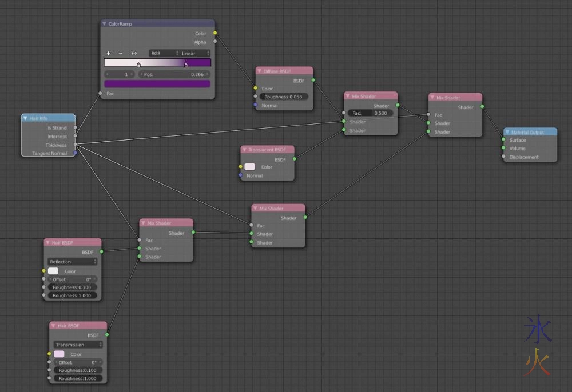
Task: Click the minus icon to remove a color stop
Action: point(120,53)
